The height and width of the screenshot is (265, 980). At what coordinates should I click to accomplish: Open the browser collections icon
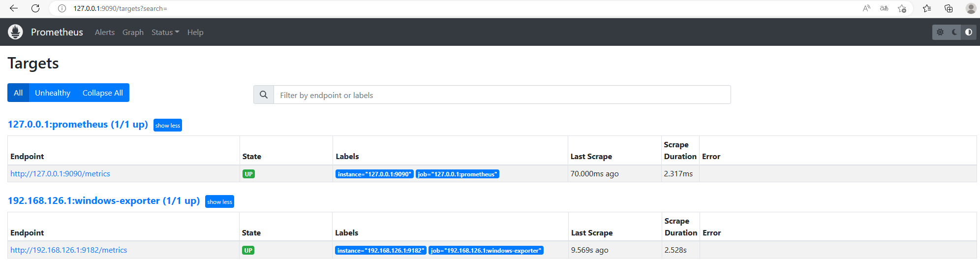tap(949, 8)
